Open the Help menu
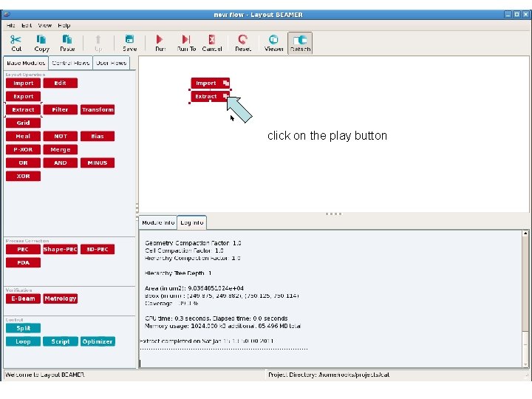The width and height of the screenshot is (532, 399). (x=64, y=25)
